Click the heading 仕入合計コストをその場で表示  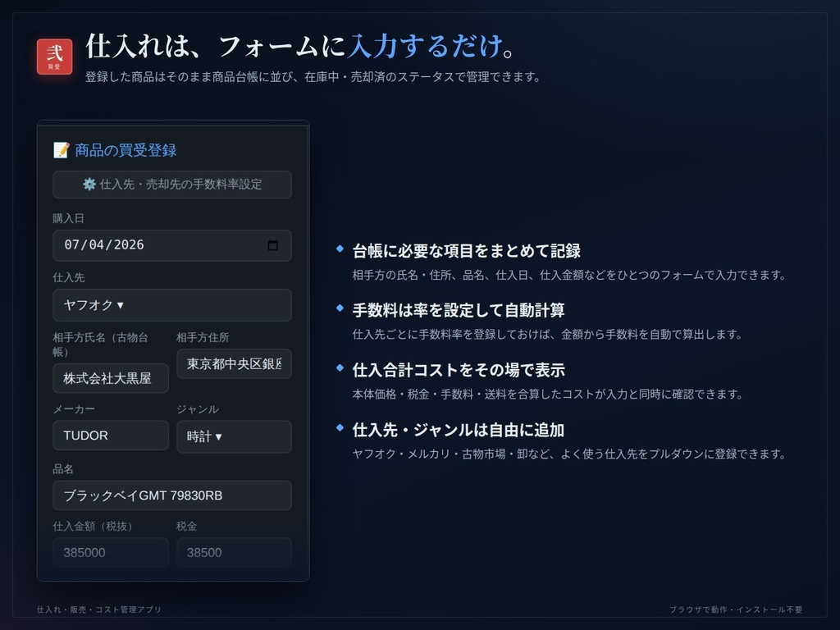(x=459, y=370)
